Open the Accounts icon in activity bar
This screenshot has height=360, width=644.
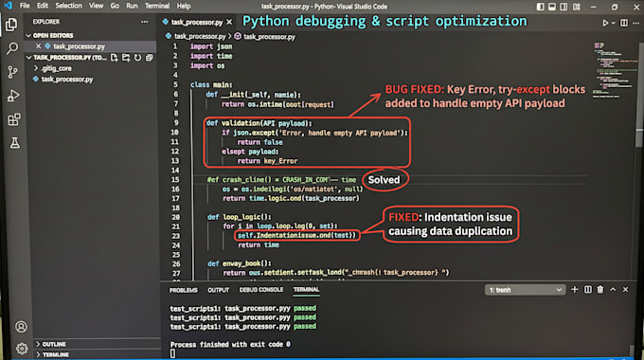(x=22, y=327)
